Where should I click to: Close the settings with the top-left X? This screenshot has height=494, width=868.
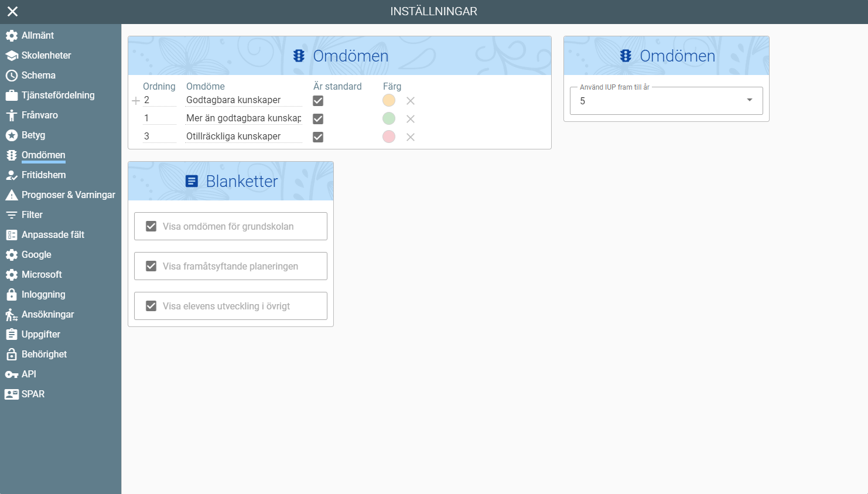pyautogui.click(x=12, y=11)
